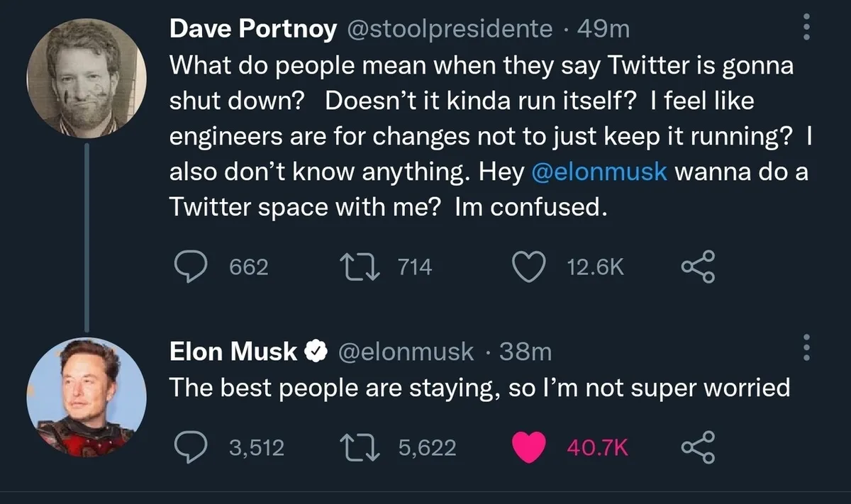Retweet Elon Musk's reply
851x504 pixels.
(359, 447)
